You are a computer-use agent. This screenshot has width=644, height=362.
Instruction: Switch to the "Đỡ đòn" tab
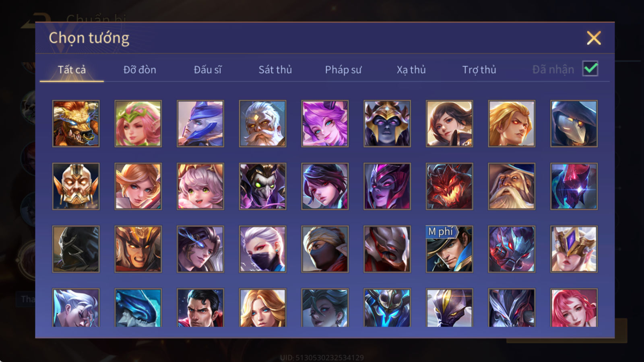click(140, 70)
